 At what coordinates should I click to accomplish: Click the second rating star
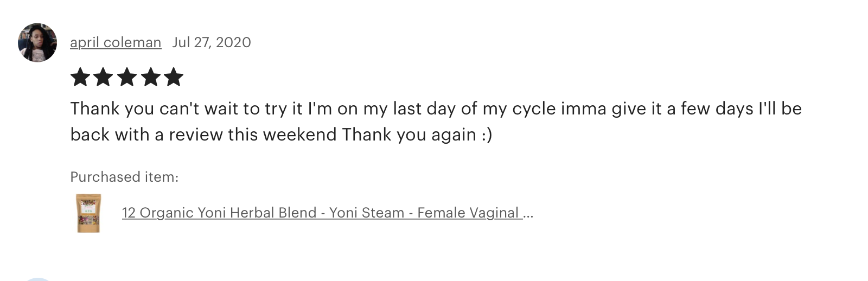(104, 77)
